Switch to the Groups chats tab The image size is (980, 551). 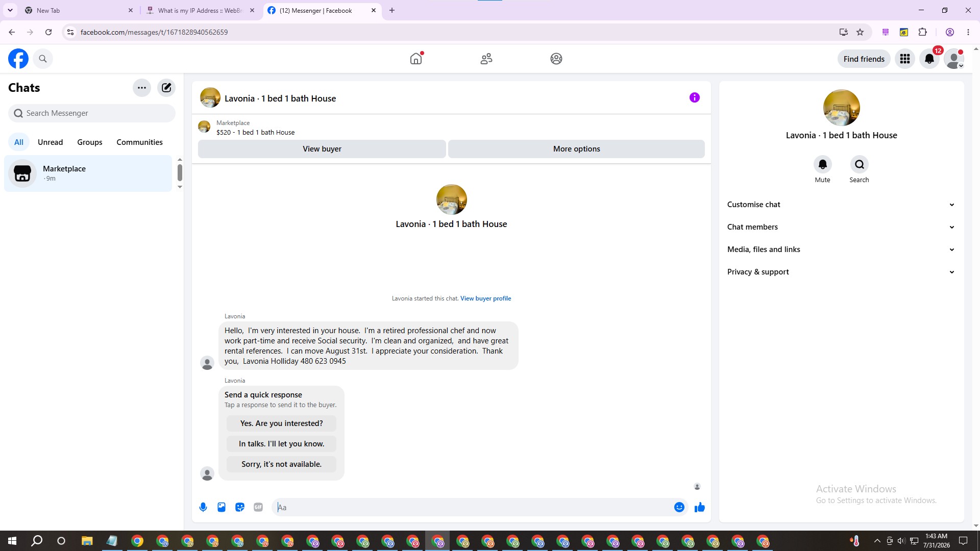coord(90,142)
